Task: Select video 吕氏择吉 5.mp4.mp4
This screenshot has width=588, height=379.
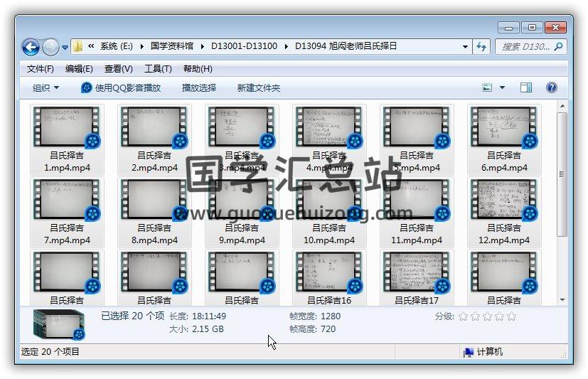Action: (x=417, y=139)
